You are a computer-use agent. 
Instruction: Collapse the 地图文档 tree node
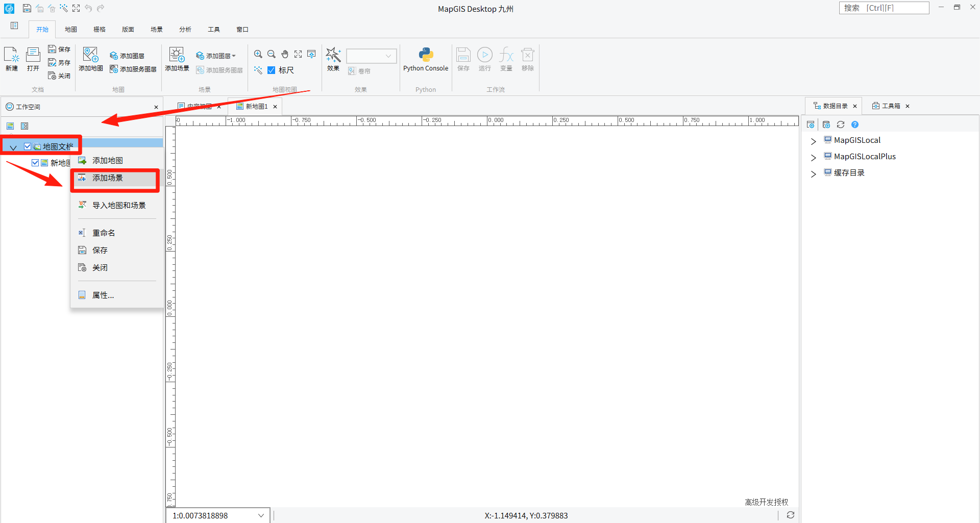pyautogui.click(x=13, y=147)
